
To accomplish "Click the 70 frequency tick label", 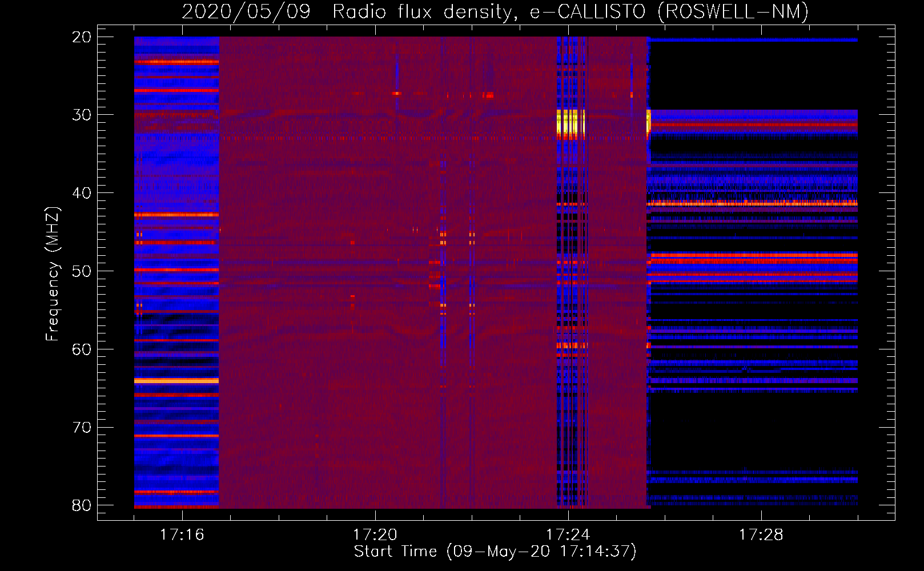I will pyautogui.click(x=82, y=428).
